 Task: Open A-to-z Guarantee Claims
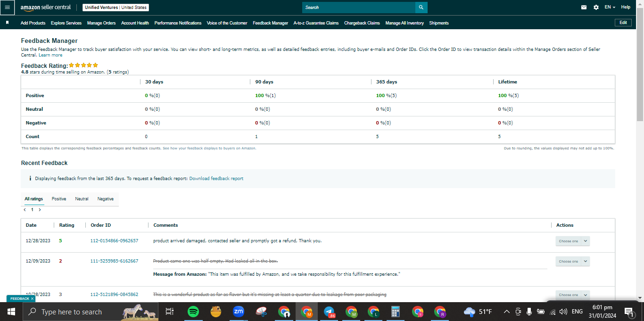coord(316,23)
